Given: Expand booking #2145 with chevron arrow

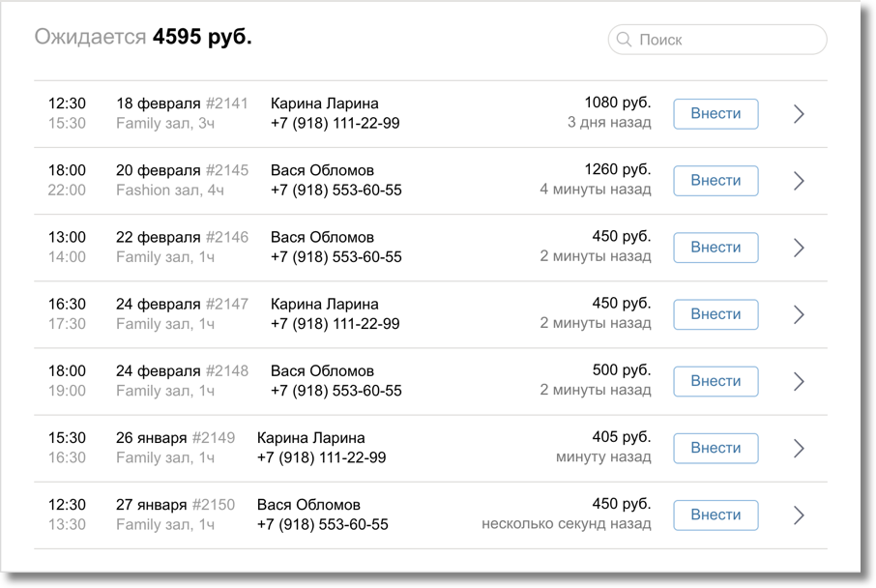Looking at the screenshot, I should point(799,181).
